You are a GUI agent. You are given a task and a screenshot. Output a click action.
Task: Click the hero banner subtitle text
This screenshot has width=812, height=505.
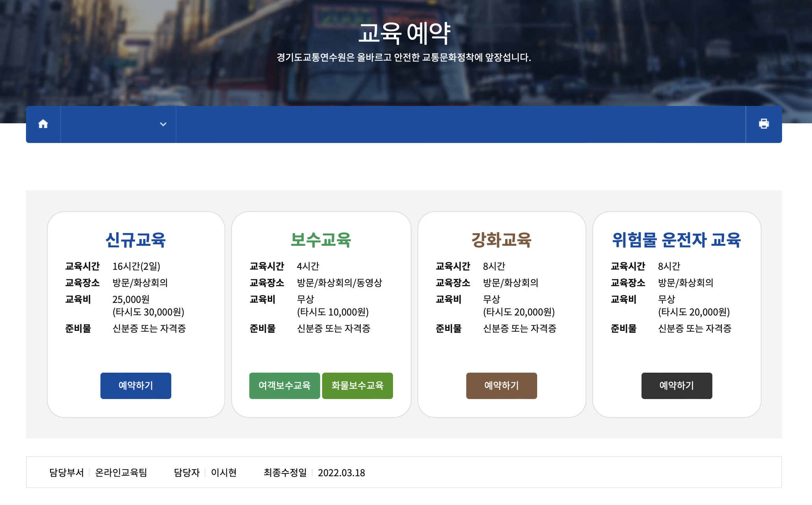pyautogui.click(x=405, y=58)
